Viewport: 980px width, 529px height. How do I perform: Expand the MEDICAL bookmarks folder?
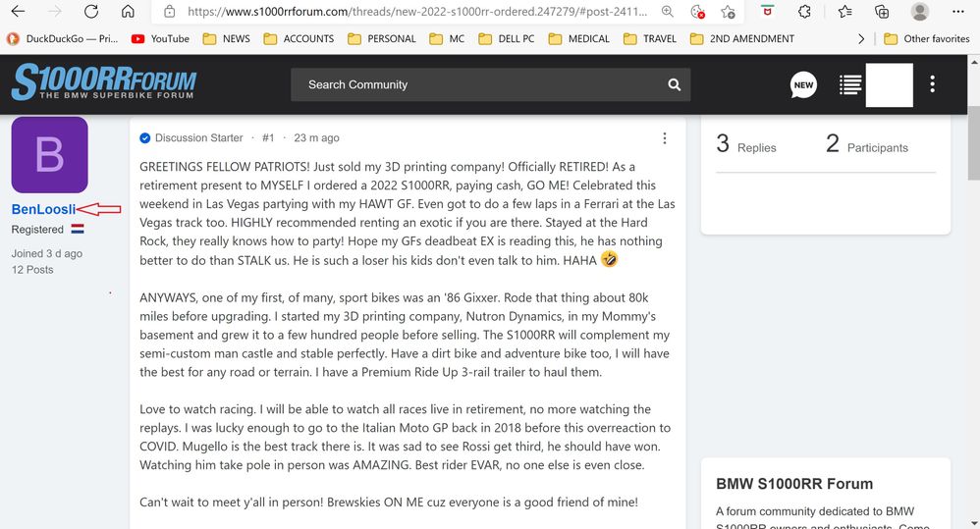578,38
